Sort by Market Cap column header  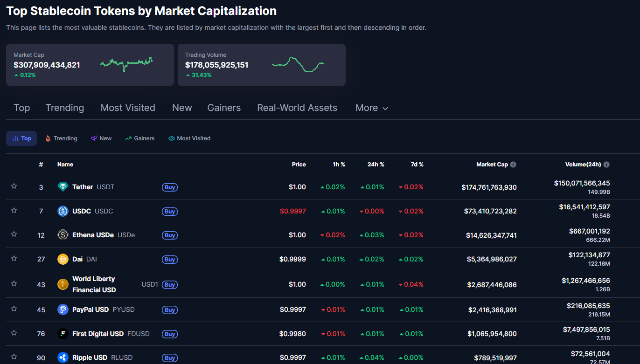(492, 165)
